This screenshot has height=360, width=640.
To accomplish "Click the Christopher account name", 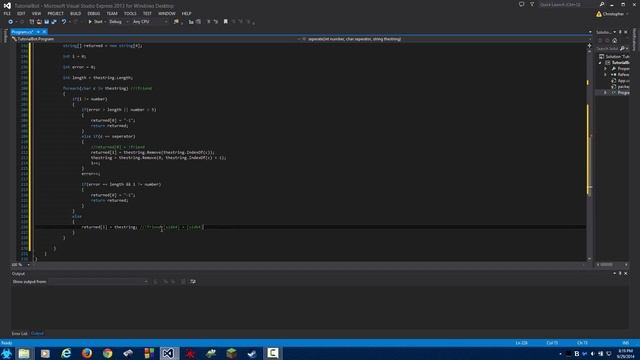I will 613,14.
